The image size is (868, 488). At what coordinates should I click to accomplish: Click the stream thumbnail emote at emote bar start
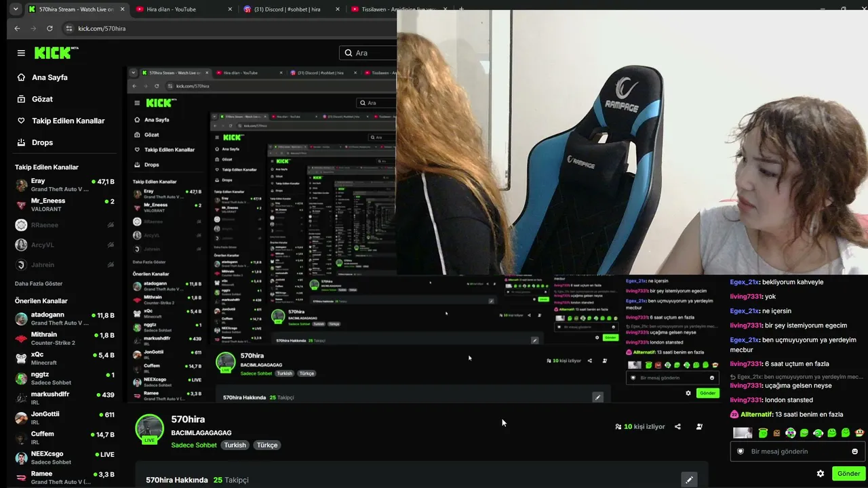pyautogui.click(x=743, y=433)
